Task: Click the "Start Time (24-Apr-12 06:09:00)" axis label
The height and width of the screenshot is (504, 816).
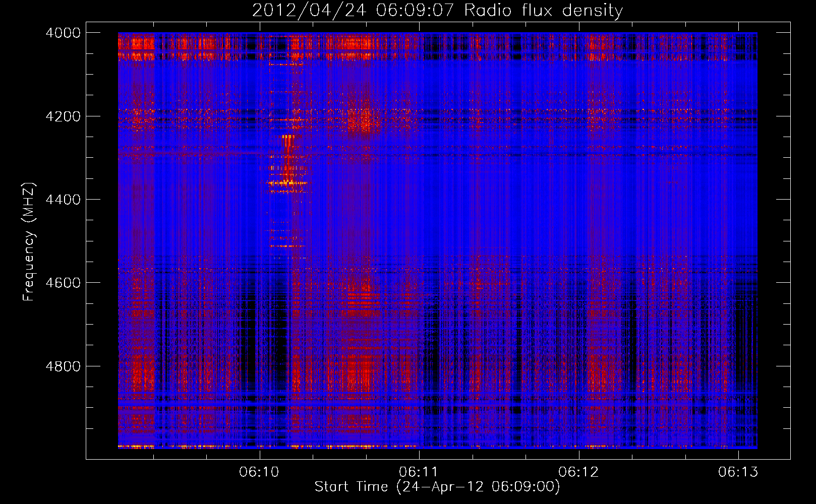Action: pyautogui.click(x=437, y=487)
